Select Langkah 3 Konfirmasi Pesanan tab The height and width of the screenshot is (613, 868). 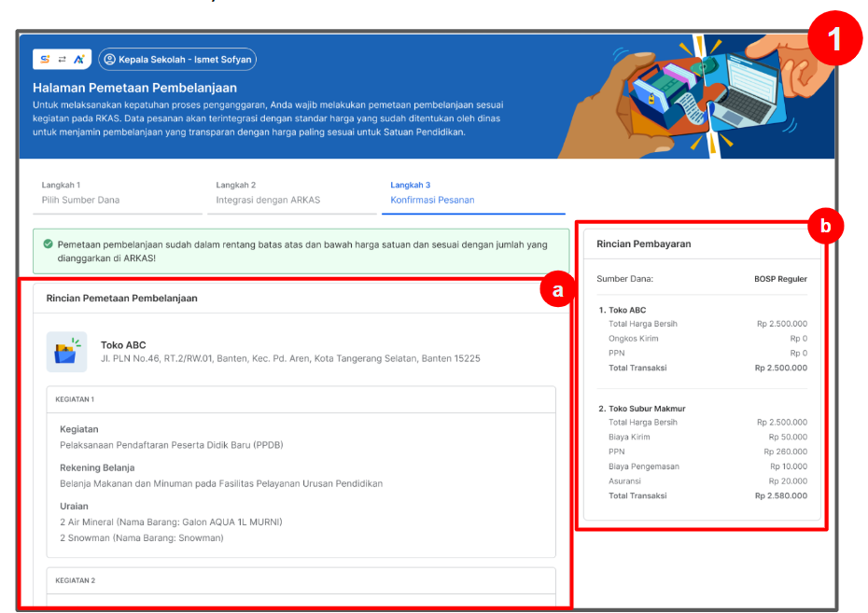tap(473, 193)
